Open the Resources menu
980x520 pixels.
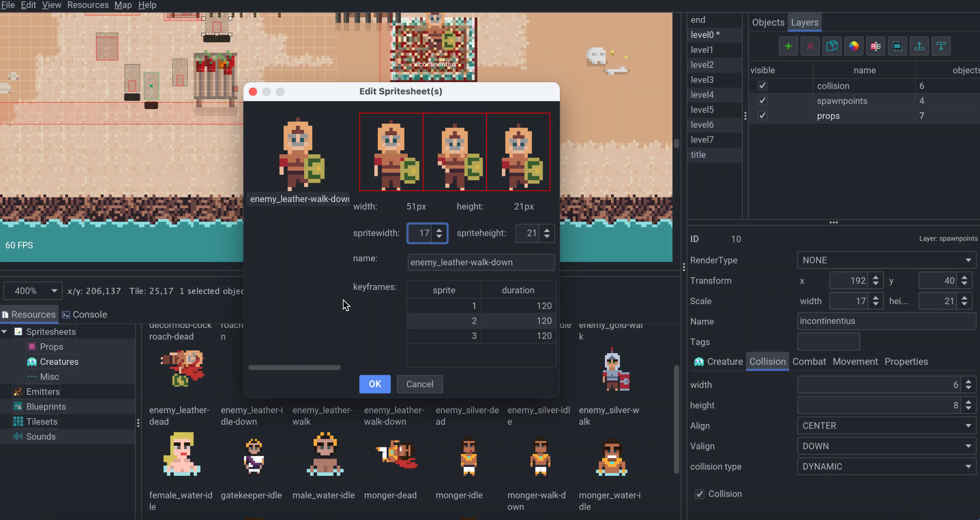click(x=88, y=5)
